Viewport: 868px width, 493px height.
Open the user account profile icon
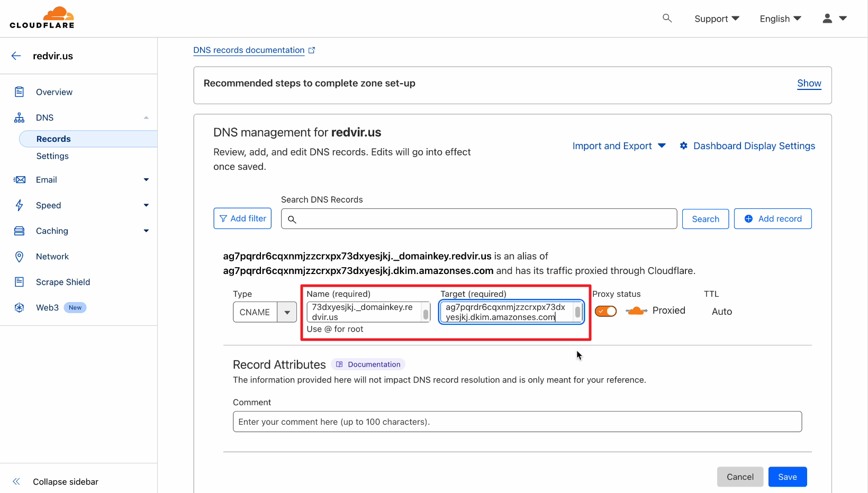[x=827, y=19]
